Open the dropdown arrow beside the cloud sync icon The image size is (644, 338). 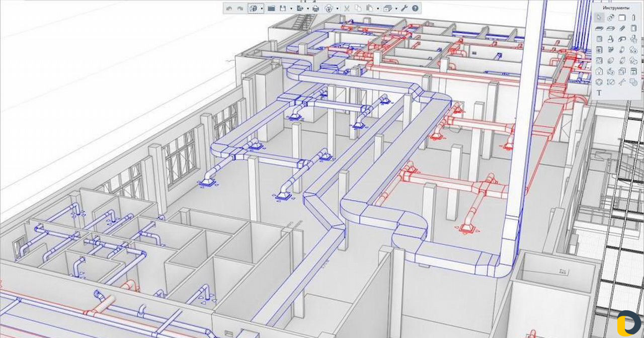338,9
